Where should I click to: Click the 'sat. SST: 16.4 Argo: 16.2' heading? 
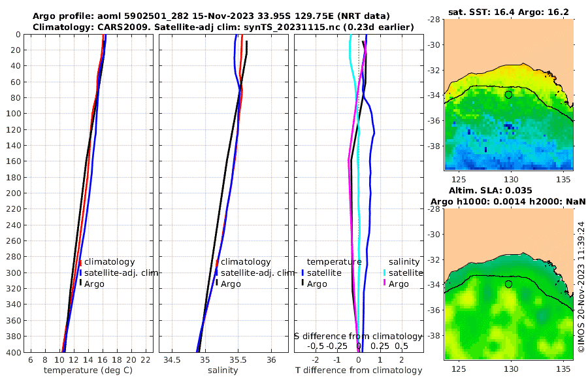508,12
